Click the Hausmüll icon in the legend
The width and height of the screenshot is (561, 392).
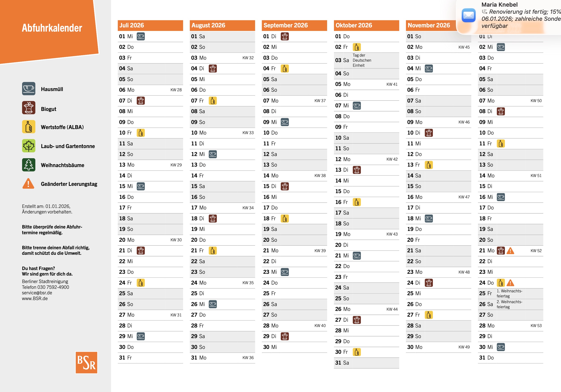[x=28, y=89]
